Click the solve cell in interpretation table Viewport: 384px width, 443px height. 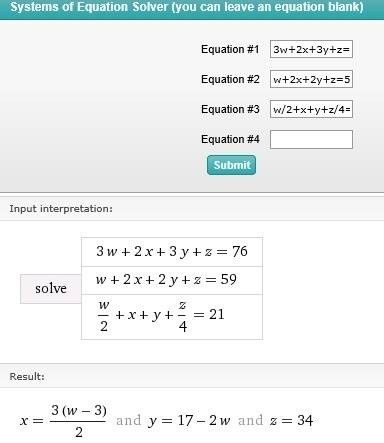(51, 289)
